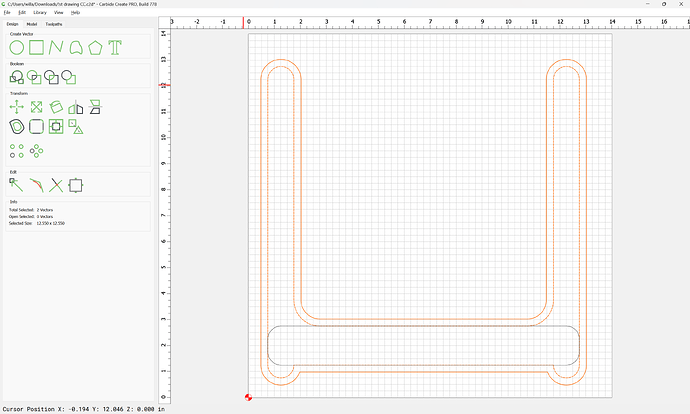Open the Linear Array tool
The image size is (690, 414).
click(x=17, y=151)
